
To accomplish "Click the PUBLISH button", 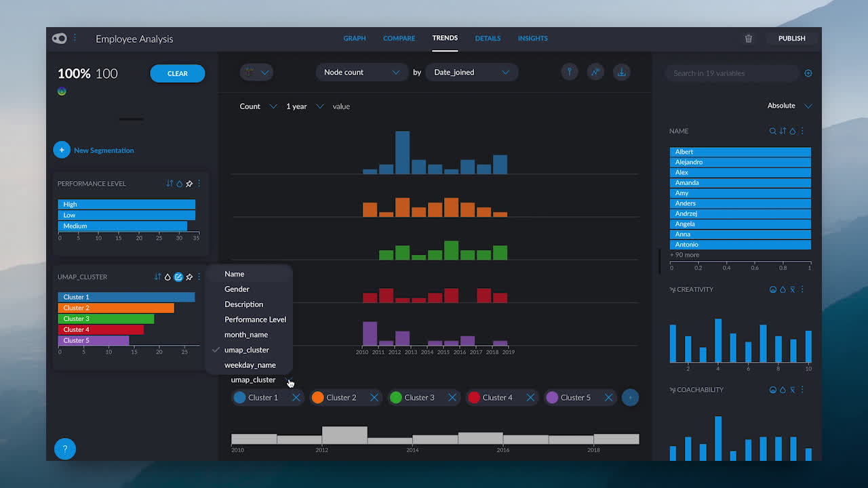I will click(x=791, y=39).
